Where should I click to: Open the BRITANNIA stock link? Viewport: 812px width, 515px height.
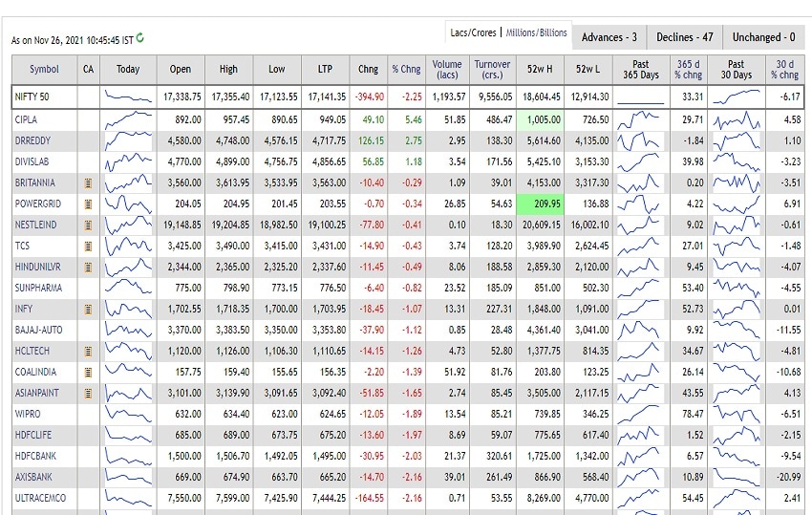(34, 182)
